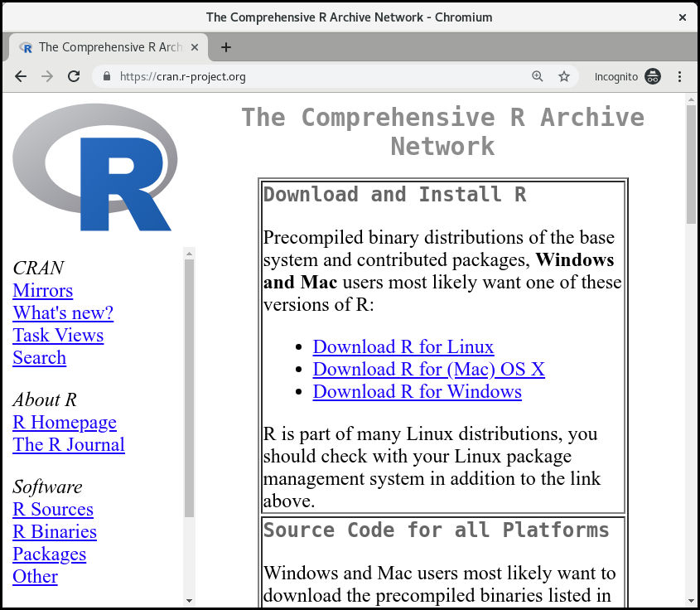Open the Packages link

(49, 554)
